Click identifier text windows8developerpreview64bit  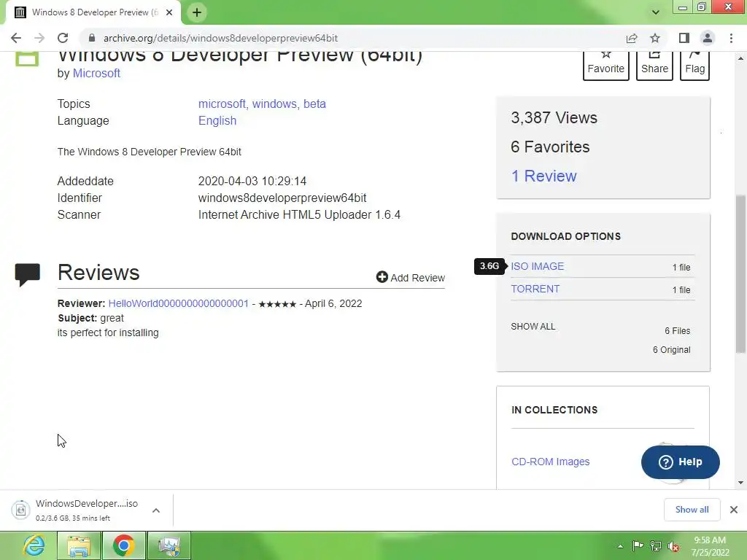point(282,198)
